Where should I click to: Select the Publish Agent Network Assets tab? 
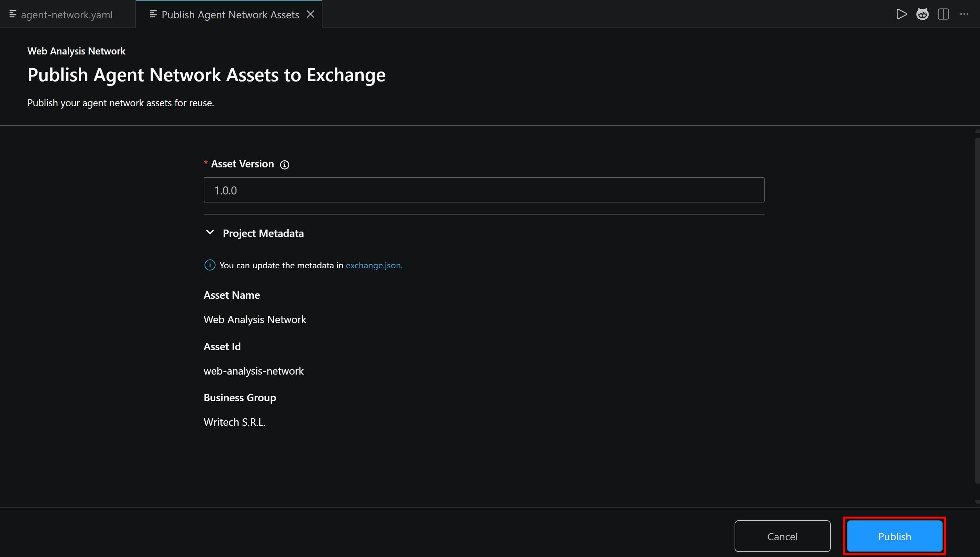pyautogui.click(x=230, y=15)
